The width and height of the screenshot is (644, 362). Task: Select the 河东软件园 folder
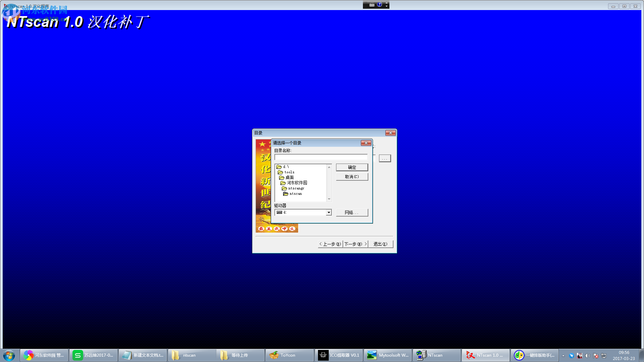point(297,183)
